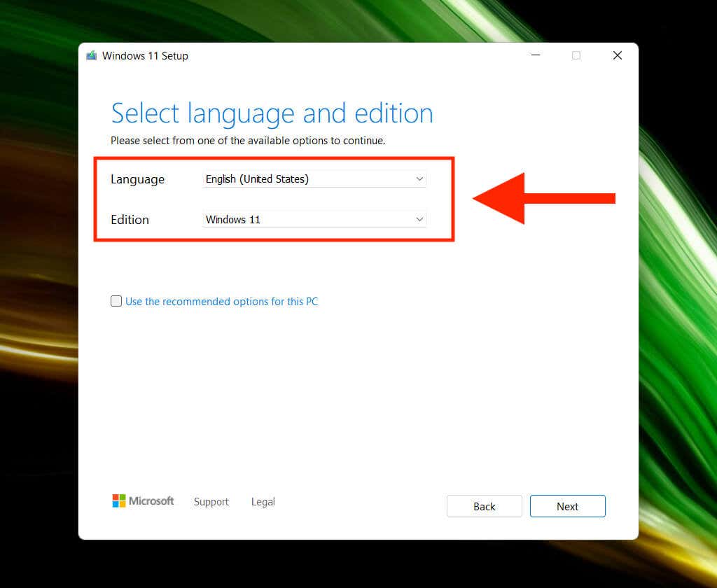Open the Language dropdown
This screenshot has width=717, height=588.
(x=314, y=178)
